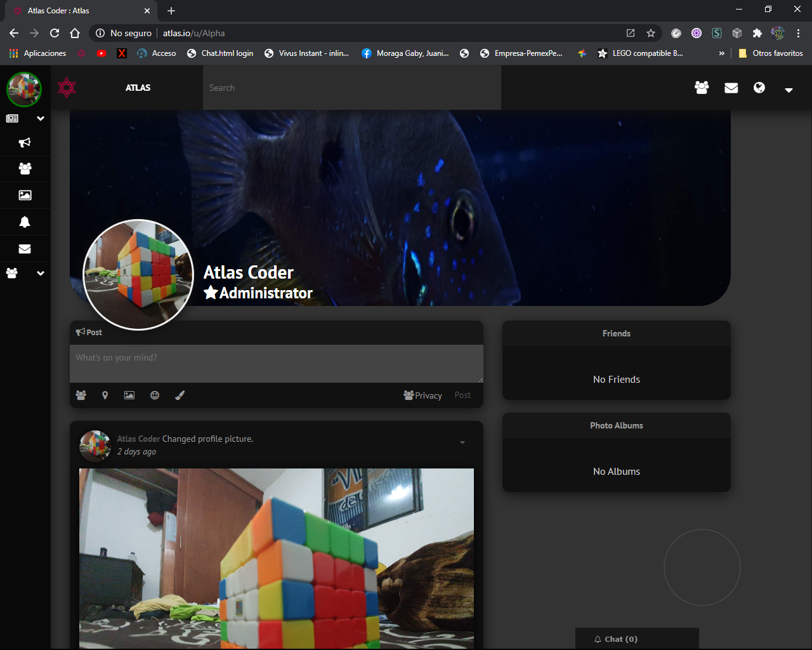Add a location pin to your post
Screen dimensions: 812x650
(x=105, y=395)
